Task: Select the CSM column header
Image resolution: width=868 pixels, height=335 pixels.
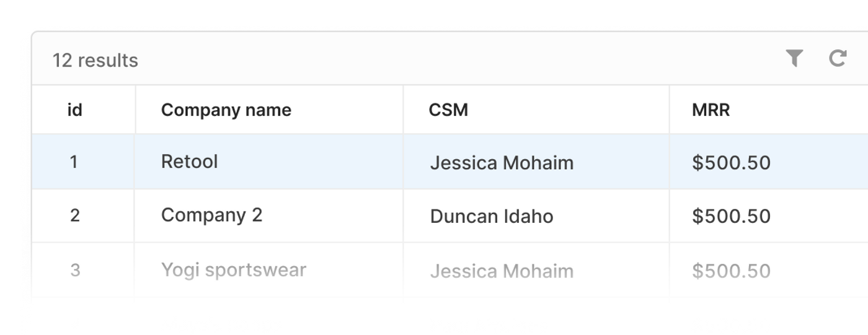Action: [448, 110]
